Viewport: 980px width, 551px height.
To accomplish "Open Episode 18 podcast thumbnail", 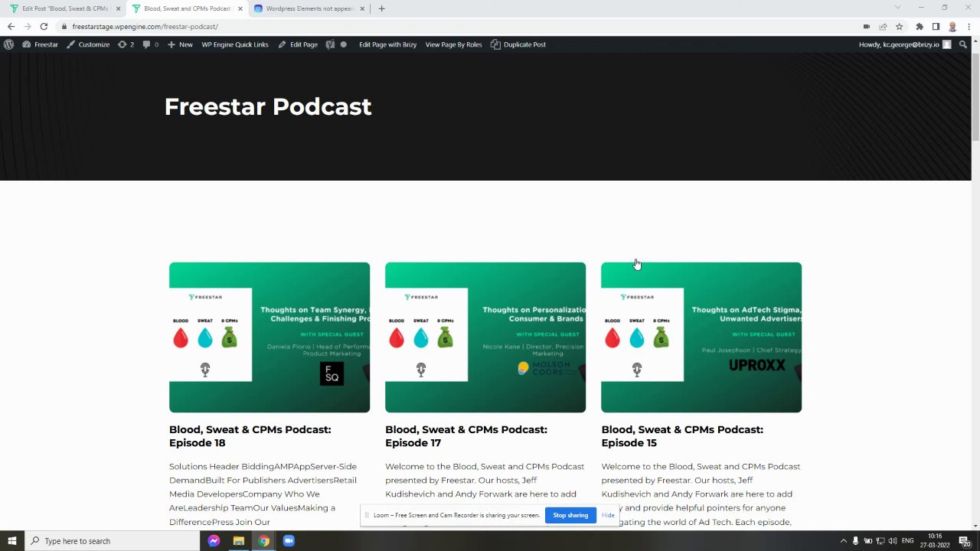I will (269, 337).
